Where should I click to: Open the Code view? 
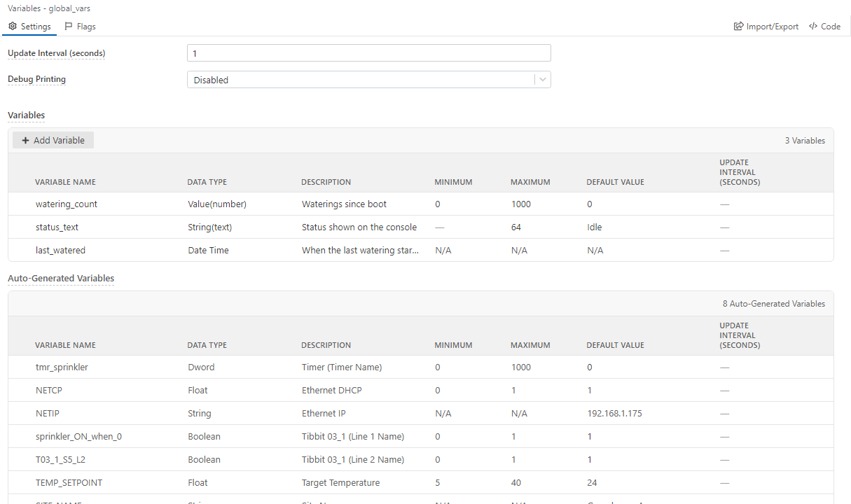point(824,27)
